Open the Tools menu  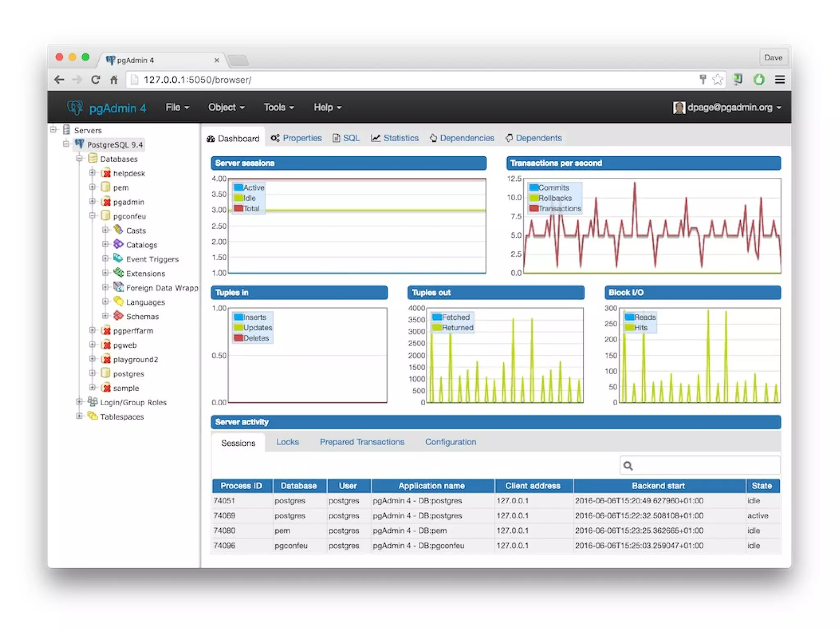[x=278, y=108]
